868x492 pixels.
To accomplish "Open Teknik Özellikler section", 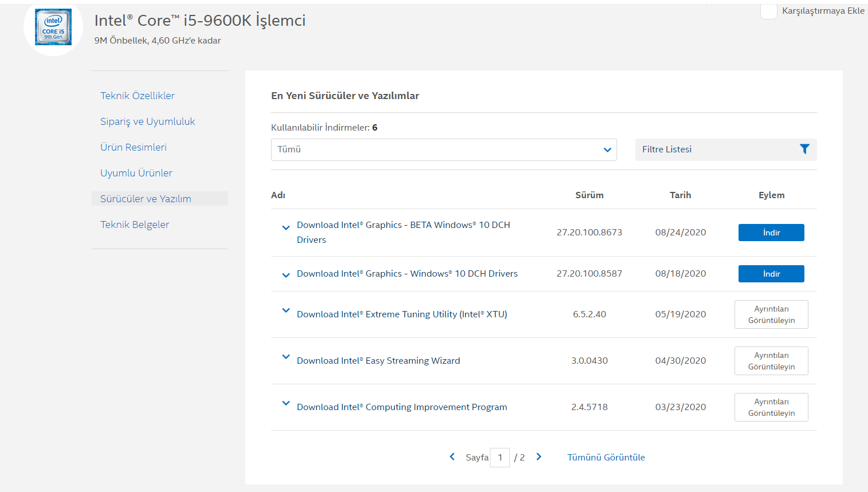I will pyautogui.click(x=138, y=96).
